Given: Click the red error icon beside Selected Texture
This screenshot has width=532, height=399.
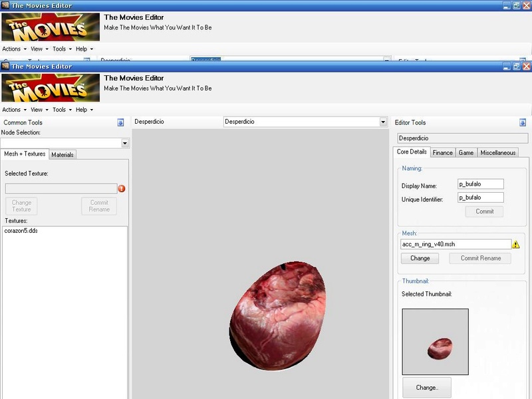Looking at the screenshot, I should tap(122, 189).
